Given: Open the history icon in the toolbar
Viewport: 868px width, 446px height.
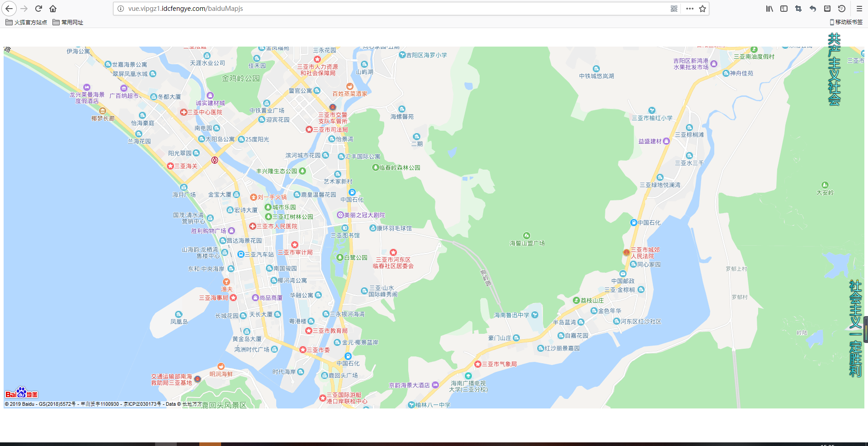Looking at the screenshot, I should coord(841,8).
